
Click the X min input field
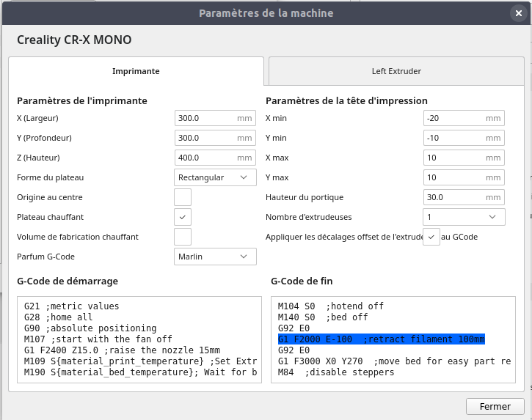464,118
